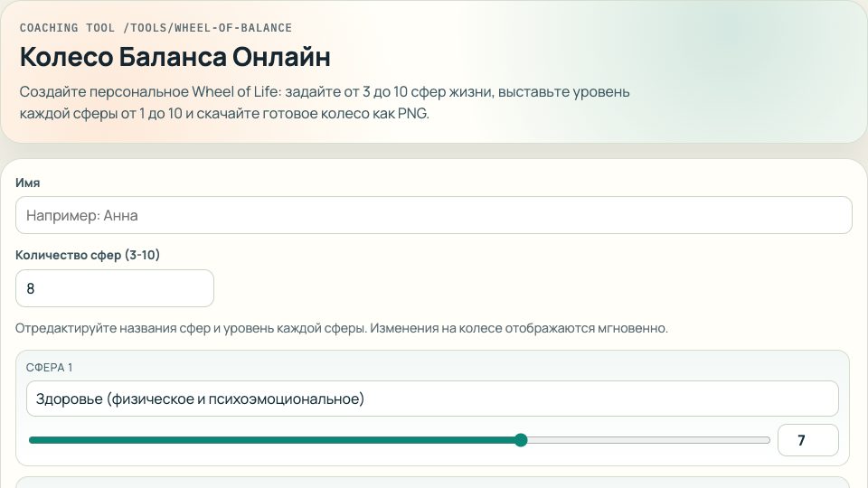Click the partially visible second sphere card
The image size is (868, 488).
432,483
